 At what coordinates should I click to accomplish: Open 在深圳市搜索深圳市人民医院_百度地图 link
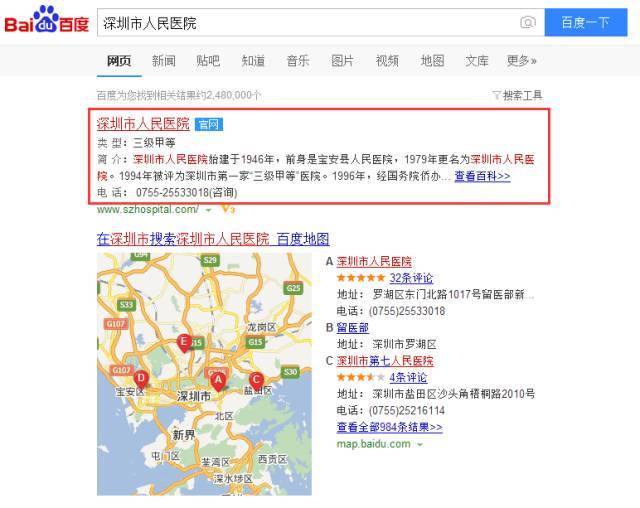coord(213,239)
